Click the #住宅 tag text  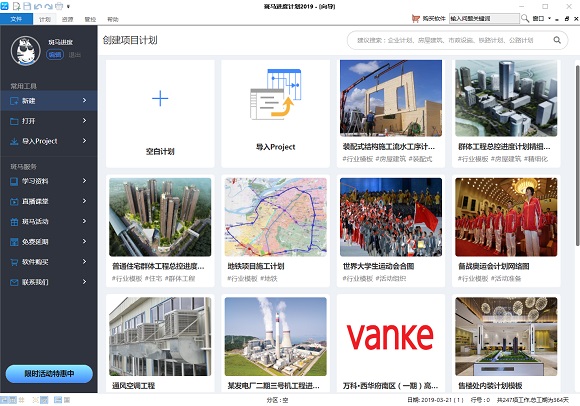153,278
